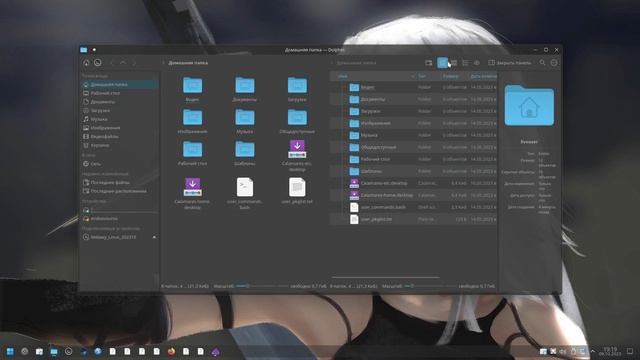Select the Видео row in details list

[x=413, y=87]
